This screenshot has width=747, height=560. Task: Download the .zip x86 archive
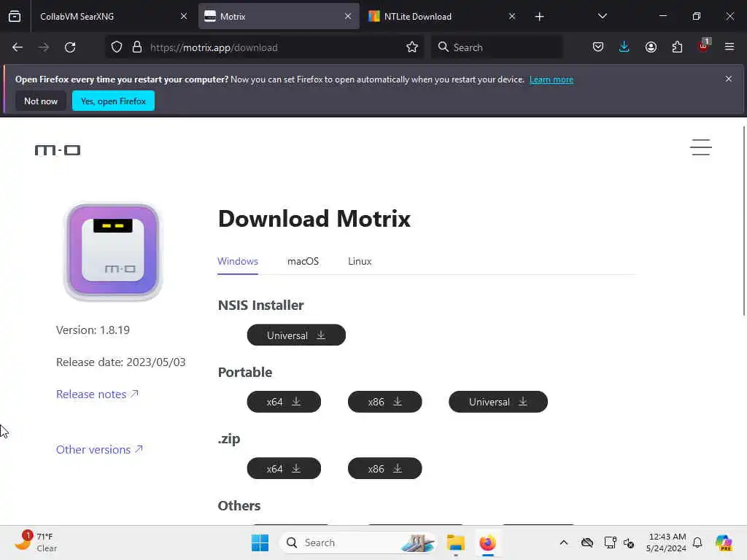pos(385,469)
